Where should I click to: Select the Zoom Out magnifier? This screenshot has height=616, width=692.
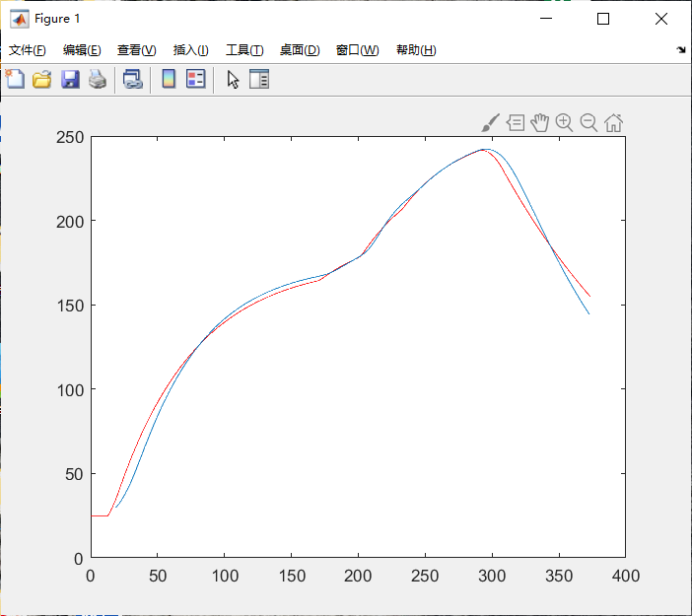coord(588,122)
